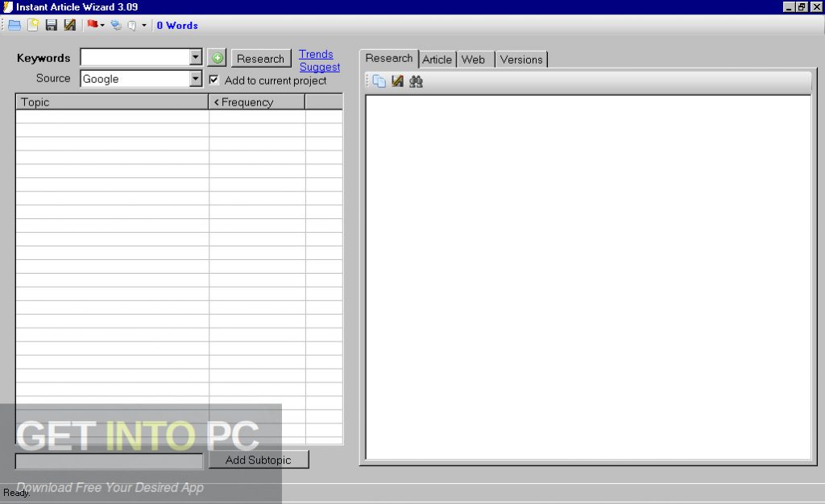This screenshot has height=504, width=825.
Task: Untick the 'Add to current project' checkbox
Action: pos(214,80)
